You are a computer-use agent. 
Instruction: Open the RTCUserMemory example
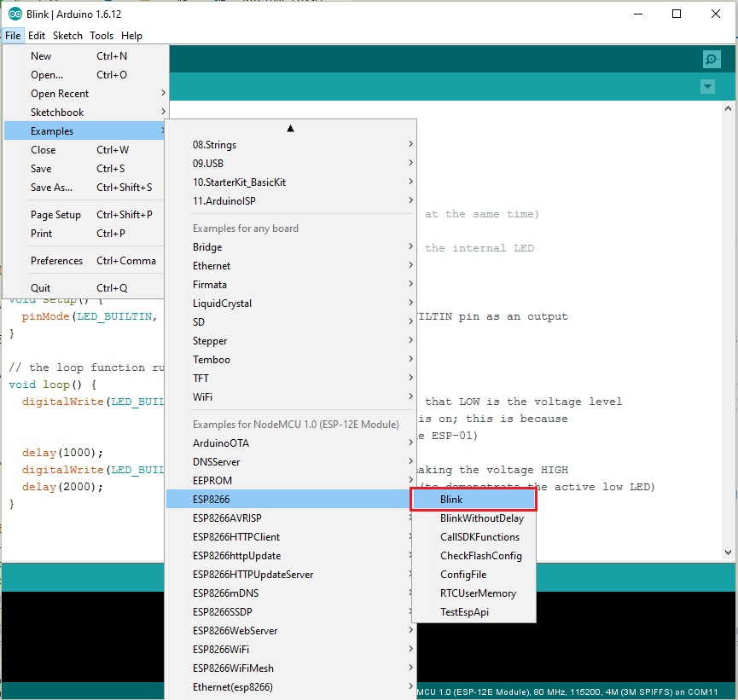474,593
